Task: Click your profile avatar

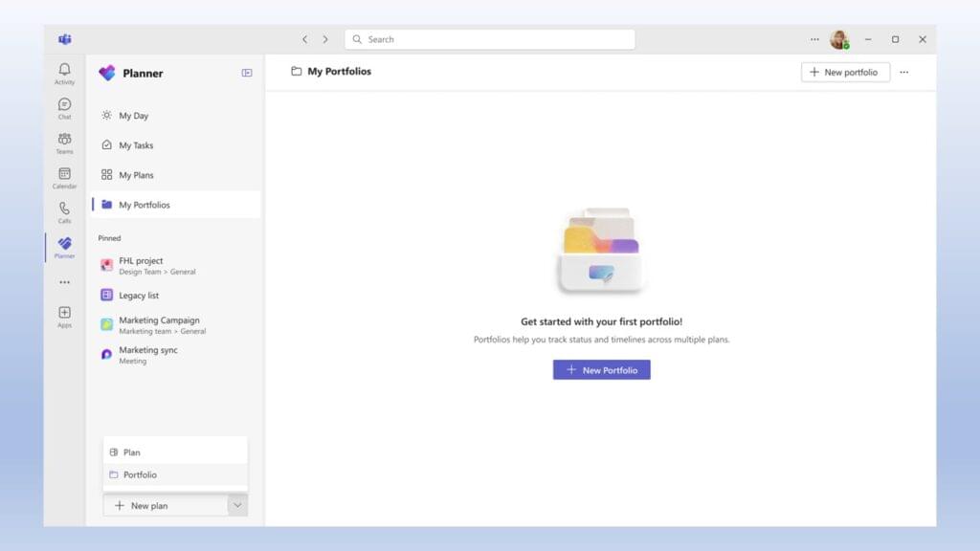Action: [x=841, y=39]
